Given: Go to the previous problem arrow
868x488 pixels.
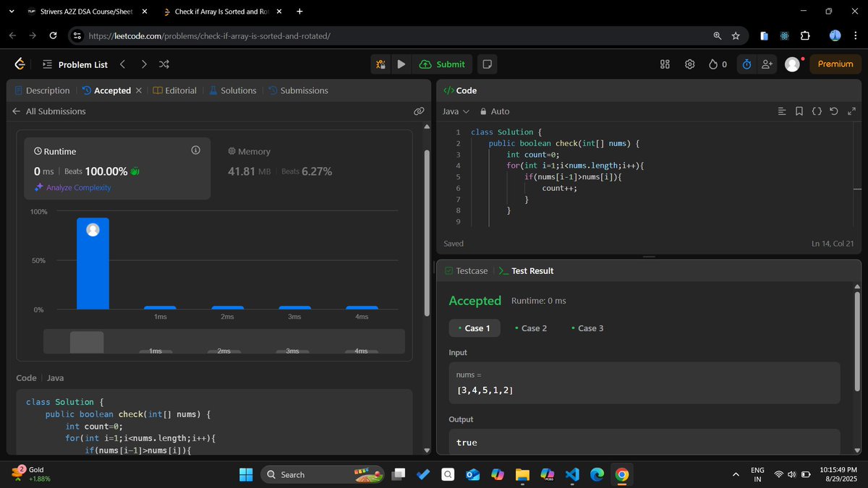Looking at the screenshot, I should (x=122, y=64).
